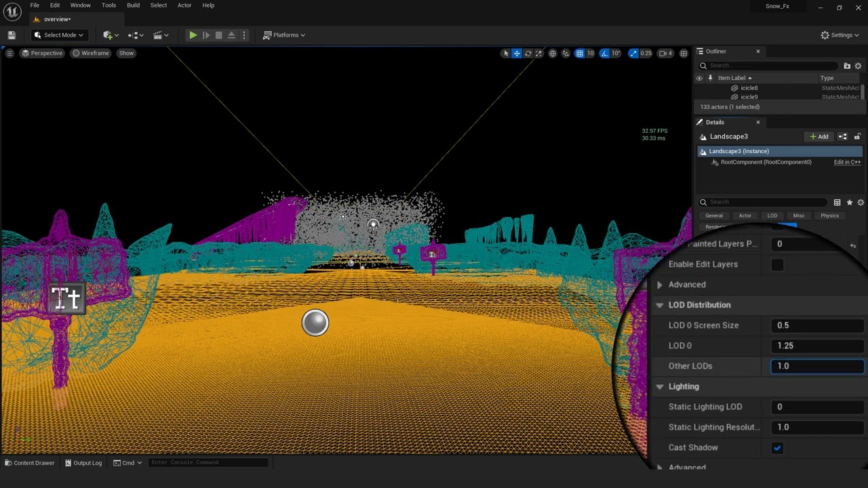This screenshot has width=868, height=488.
Task: Toggle Details favorites star icon
Action: pos(849,202)
